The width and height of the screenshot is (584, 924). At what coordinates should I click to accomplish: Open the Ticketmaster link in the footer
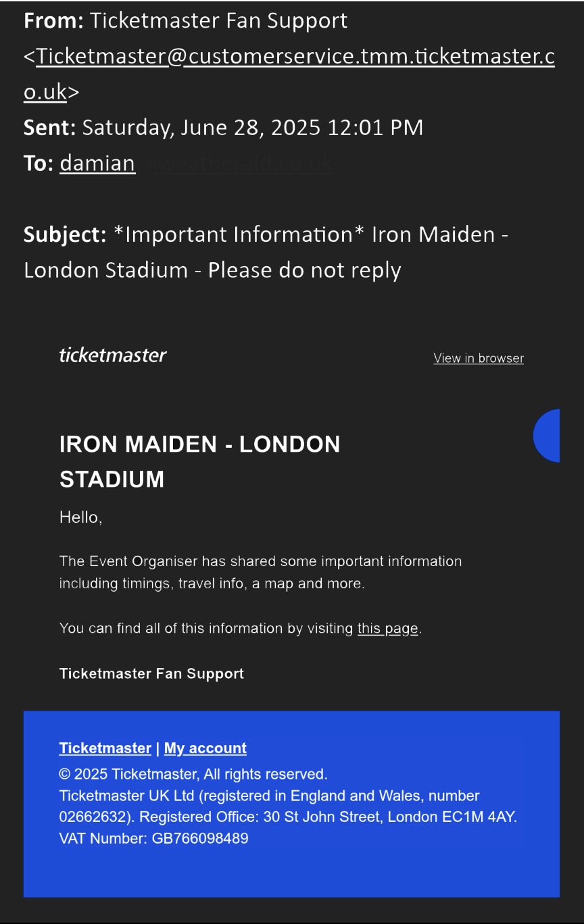(x=105, y=748)
